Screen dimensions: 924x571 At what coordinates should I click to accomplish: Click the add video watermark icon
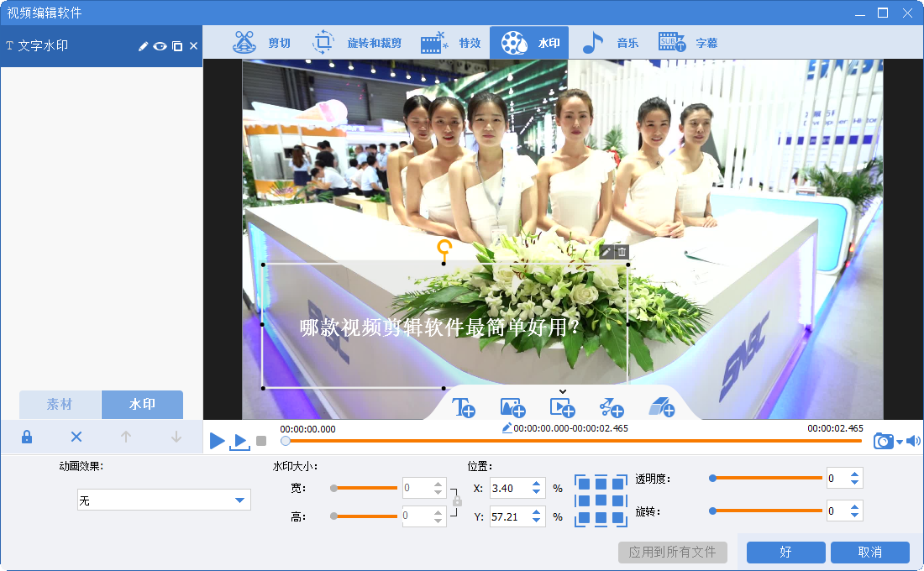pyautogui.click(x=562, y=407)
